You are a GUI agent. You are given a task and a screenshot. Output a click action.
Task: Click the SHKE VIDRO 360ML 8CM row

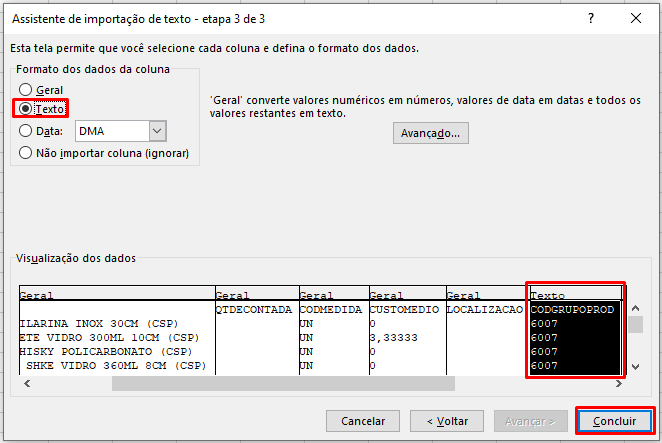point(116,366)
